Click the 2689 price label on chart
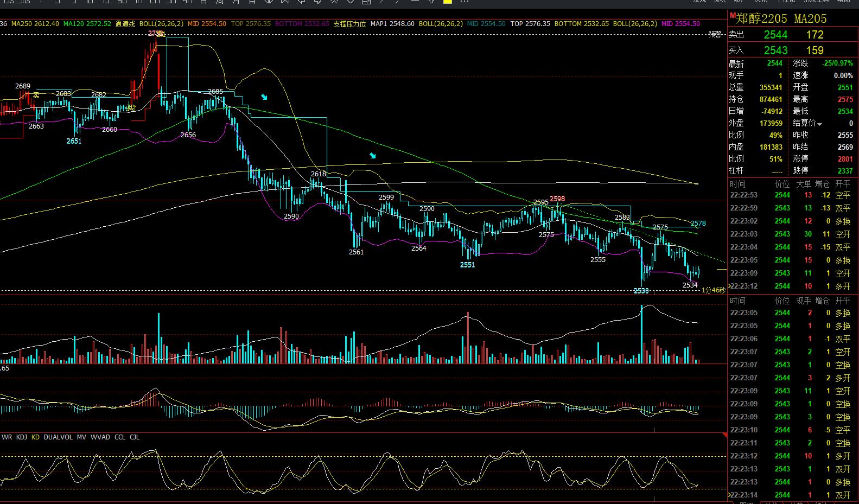 coord(23,86)
